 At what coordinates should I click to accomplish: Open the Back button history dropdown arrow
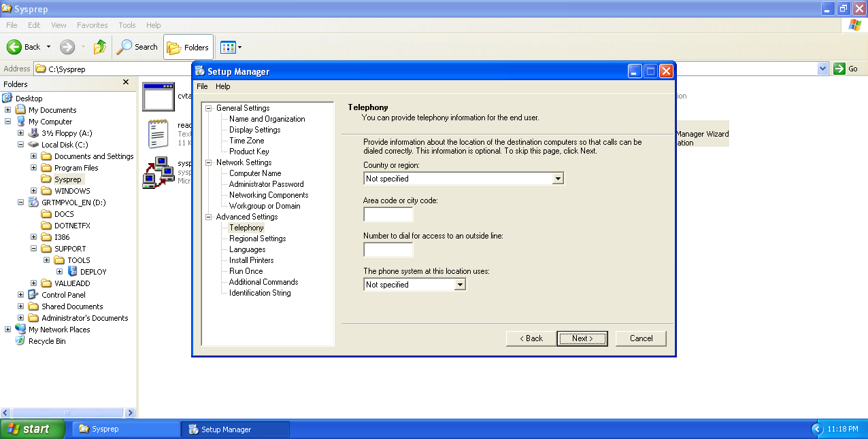[48, 47]
